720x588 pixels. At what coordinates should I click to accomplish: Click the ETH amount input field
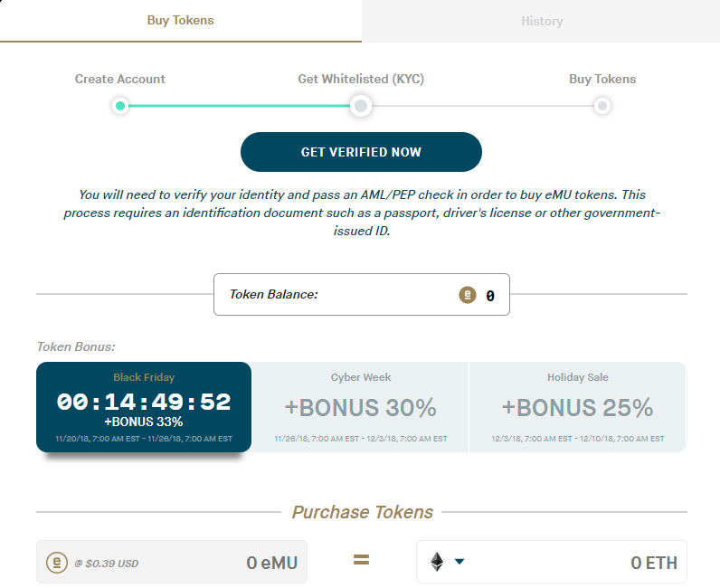[552, 563]
